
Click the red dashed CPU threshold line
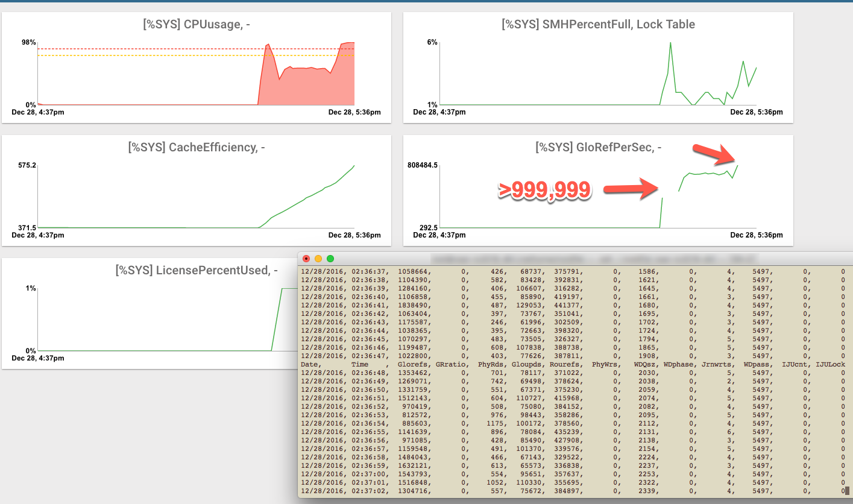click(151, 49)
